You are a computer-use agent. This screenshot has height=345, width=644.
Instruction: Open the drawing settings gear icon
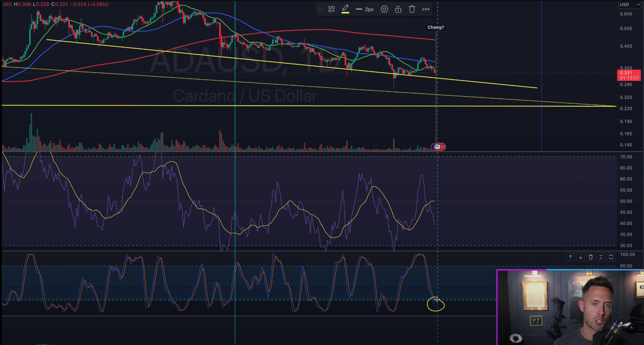pos(384,9)
